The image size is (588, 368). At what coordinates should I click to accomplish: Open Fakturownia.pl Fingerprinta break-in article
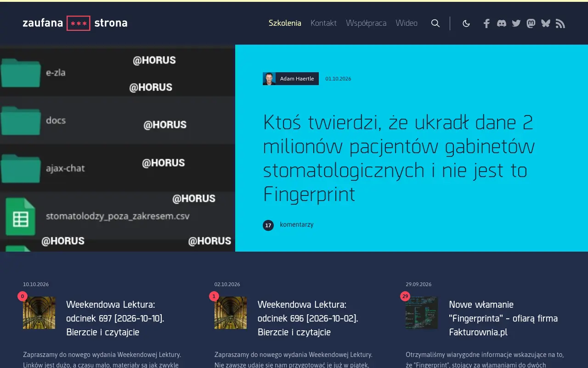point(503,318)
